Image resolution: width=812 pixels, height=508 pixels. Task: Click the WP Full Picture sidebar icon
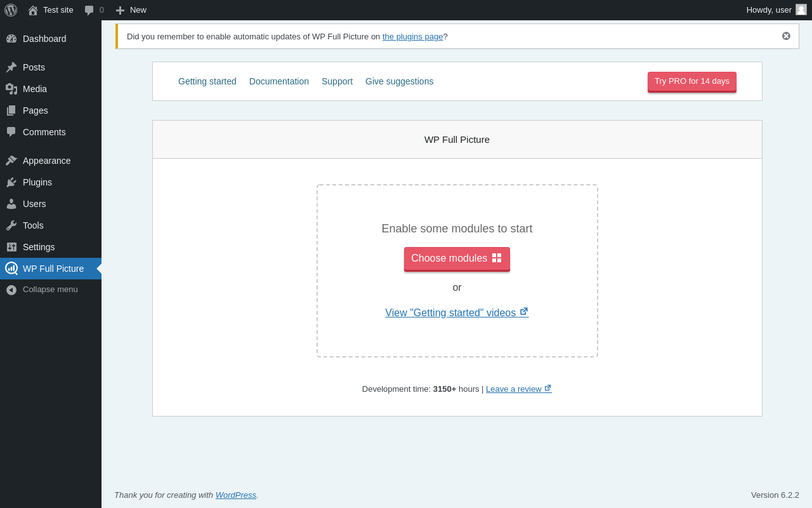point(11,269)
